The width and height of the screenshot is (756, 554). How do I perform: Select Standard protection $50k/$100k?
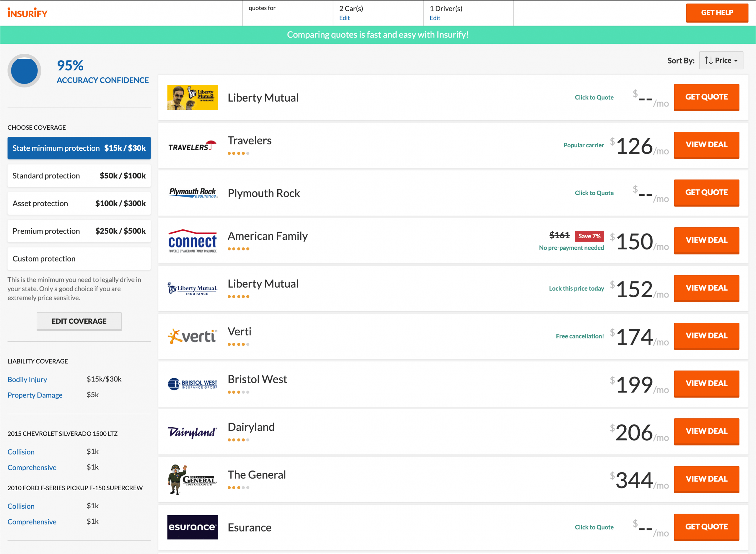click(79, 175)
